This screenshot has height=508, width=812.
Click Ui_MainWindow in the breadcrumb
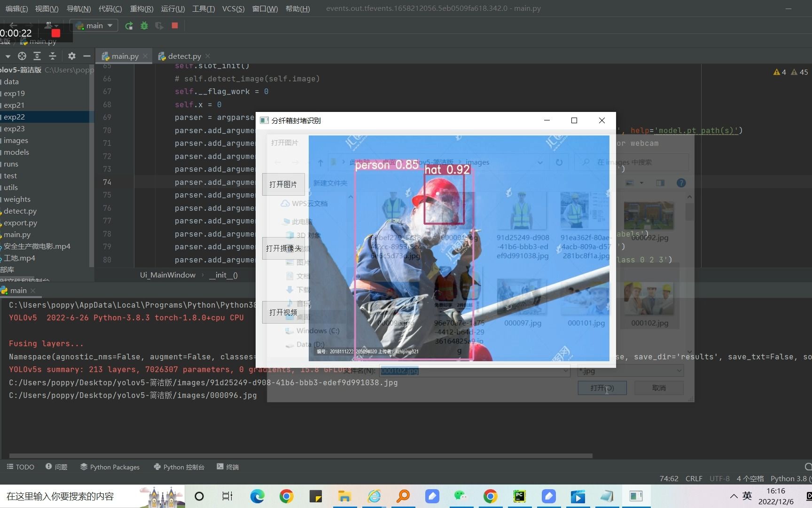[x=168, y=275]
